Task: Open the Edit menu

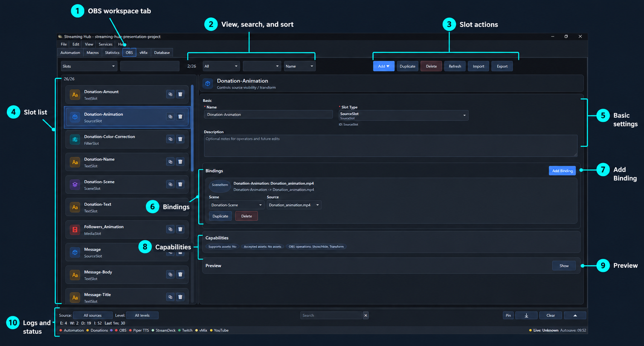Action: click(x=76, y=44)
